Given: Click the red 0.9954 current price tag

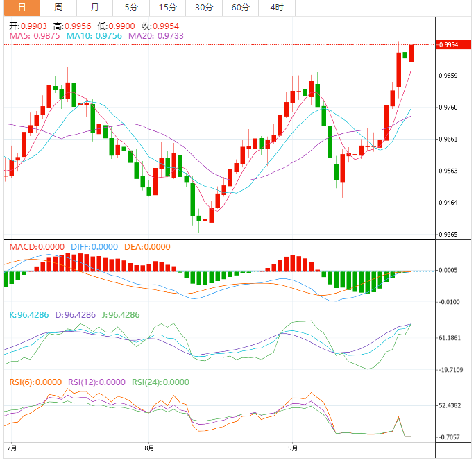Looking at the screenshot, I should point(449,45).
